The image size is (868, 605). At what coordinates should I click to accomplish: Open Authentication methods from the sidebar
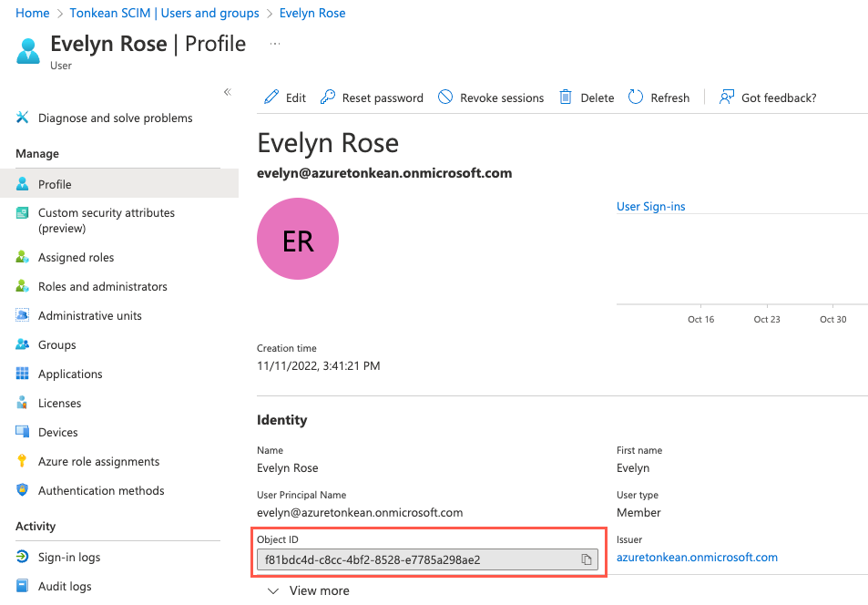pyautogui.click(x=100, y=490)
